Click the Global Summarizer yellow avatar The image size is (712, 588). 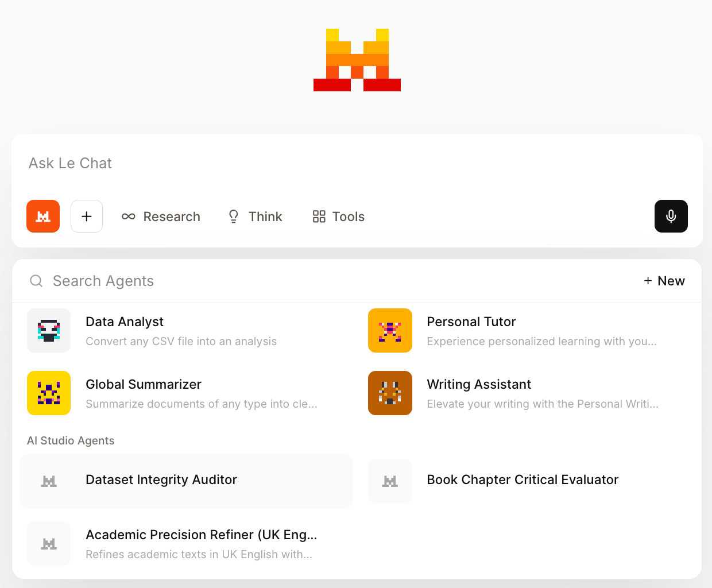49,393
